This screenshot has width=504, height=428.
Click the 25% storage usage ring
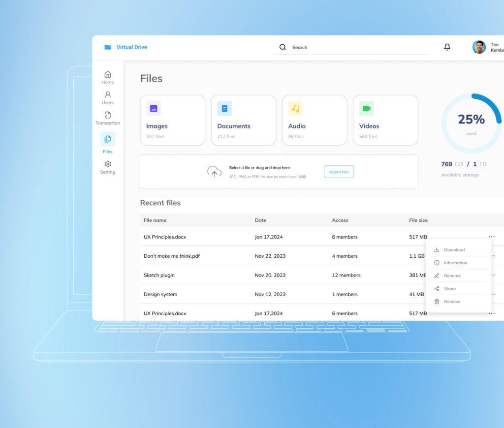(471, 120)
